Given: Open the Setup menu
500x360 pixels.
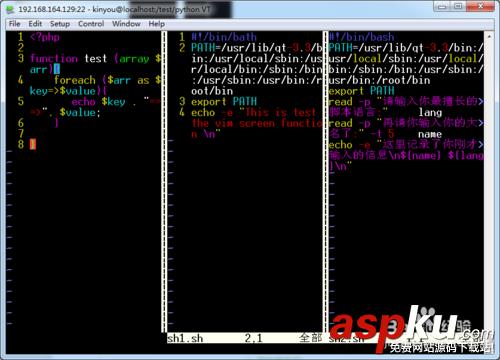Looking at the screenshot, I should (x=60, y=24).
